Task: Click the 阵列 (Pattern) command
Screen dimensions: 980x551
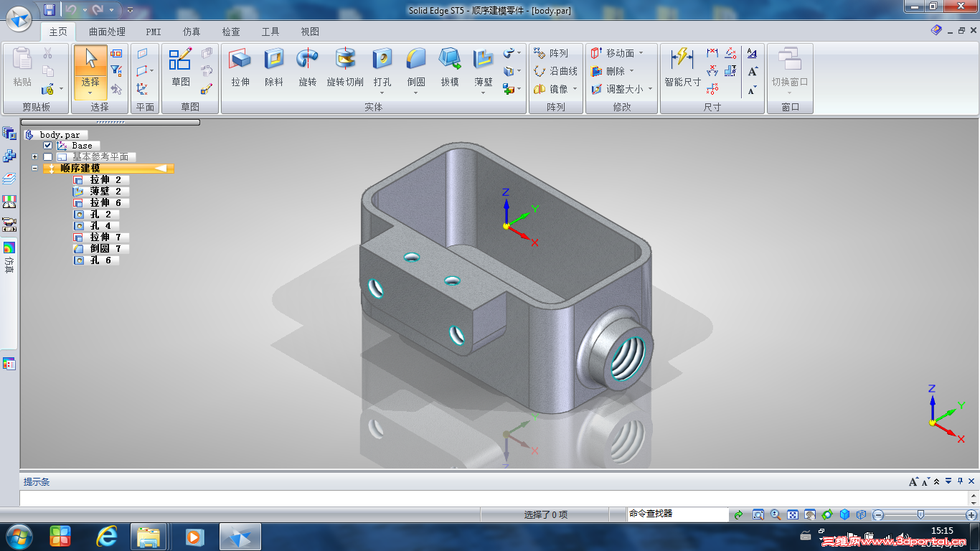Action: 551,53
